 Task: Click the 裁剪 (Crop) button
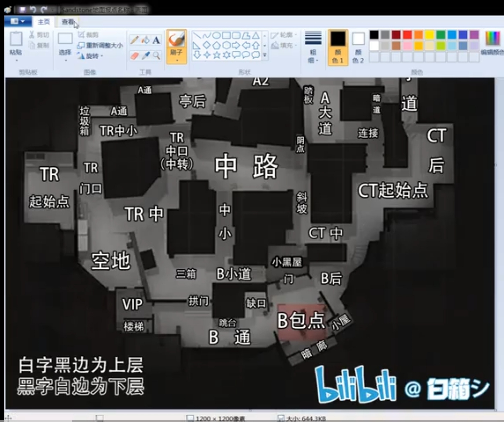[x=88, y=35]
